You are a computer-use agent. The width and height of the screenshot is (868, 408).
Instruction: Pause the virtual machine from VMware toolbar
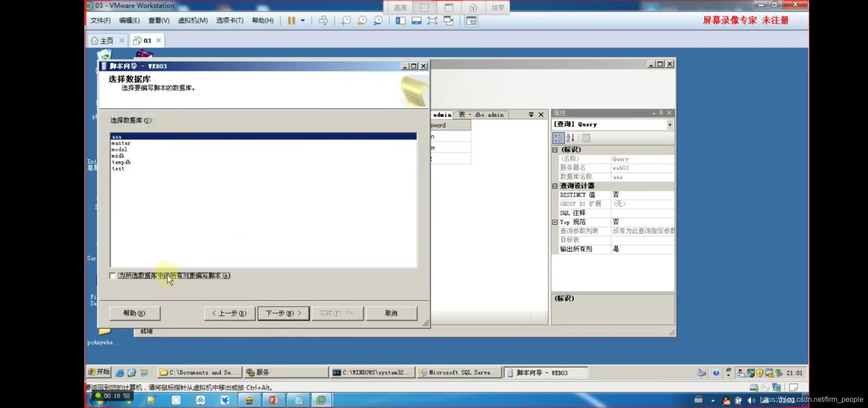coord(291,21)
